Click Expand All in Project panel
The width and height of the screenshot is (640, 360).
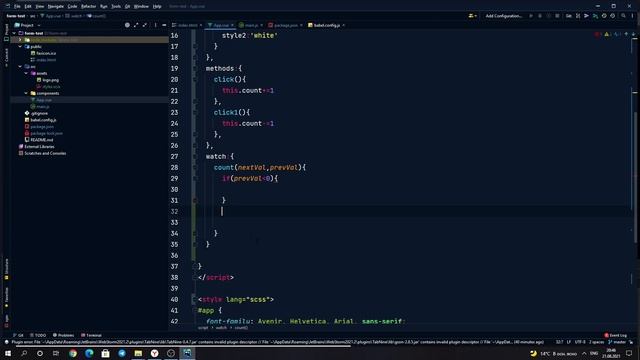coord(136,25)
